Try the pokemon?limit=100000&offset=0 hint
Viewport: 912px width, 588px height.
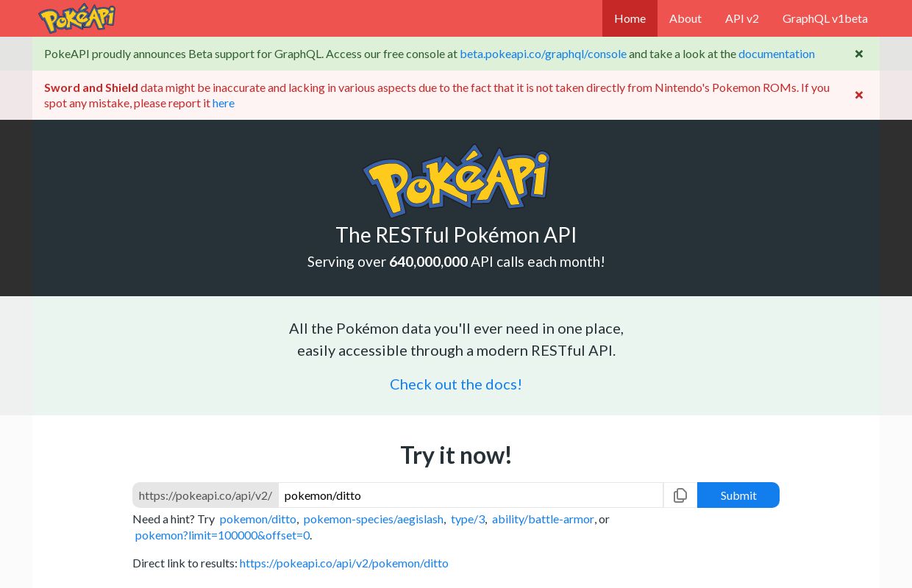222,535
